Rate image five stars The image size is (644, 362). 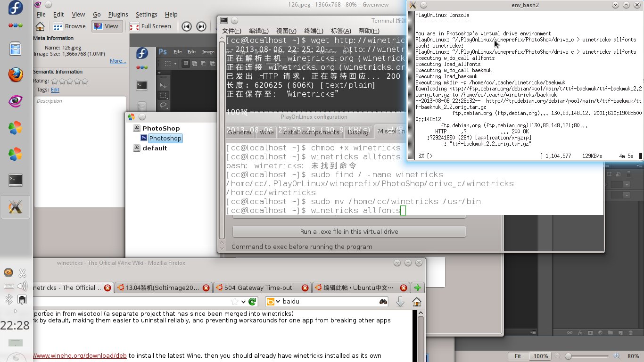[85, 81]
